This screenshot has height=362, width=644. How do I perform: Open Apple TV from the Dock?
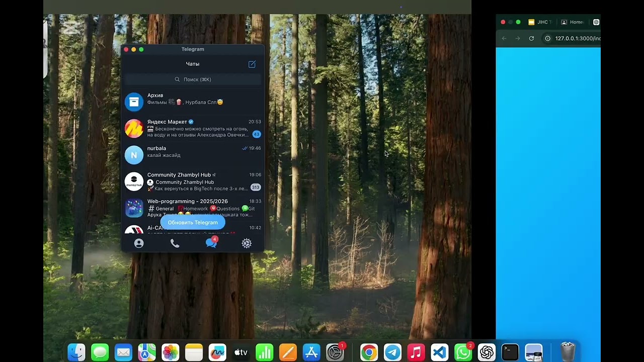click(241, 352)
